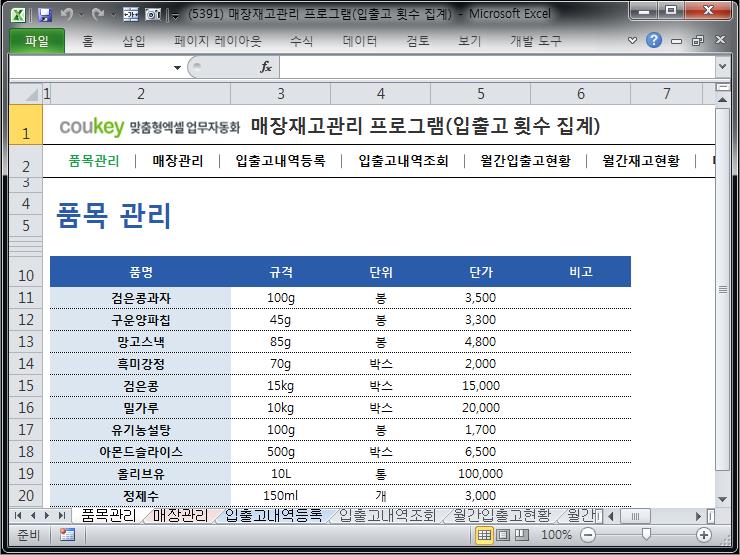The width and height of the screenshot is (740, 555).
Task: Expand the formula bar with the chevron
Action: tap(722, 67)
